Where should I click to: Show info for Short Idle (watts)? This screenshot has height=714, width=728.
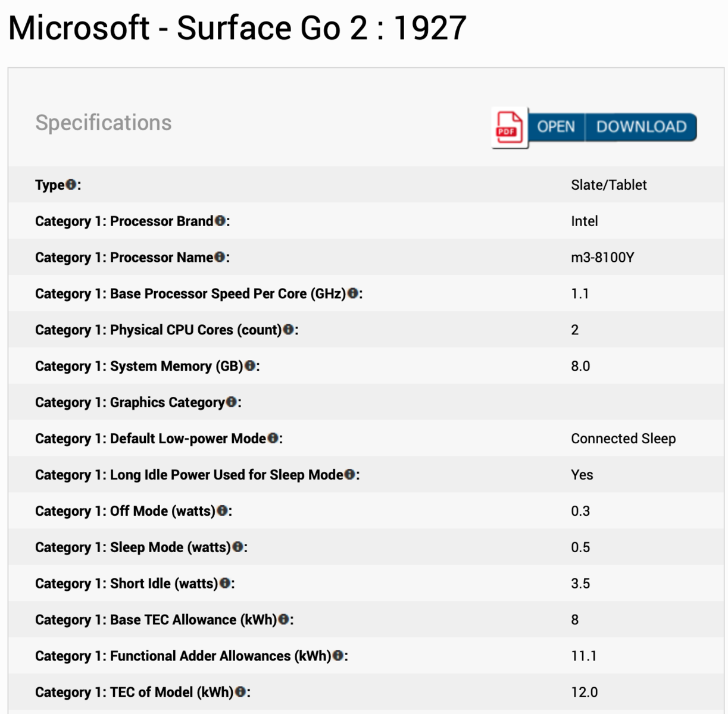point(226,584)
